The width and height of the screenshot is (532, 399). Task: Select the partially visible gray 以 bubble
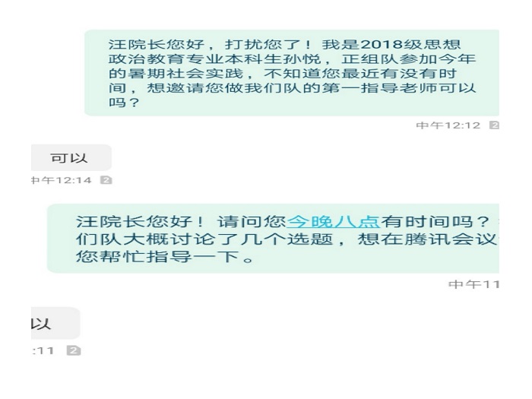[55, 323]
